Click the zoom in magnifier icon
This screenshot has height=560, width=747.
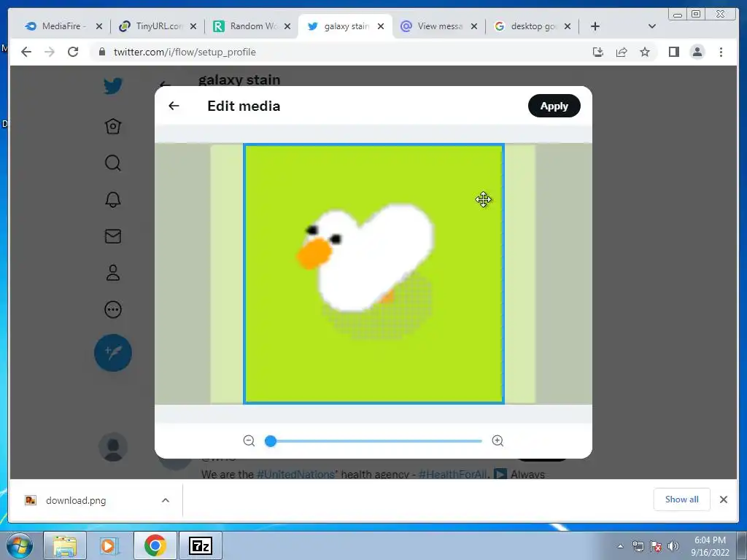click(498, 440)
